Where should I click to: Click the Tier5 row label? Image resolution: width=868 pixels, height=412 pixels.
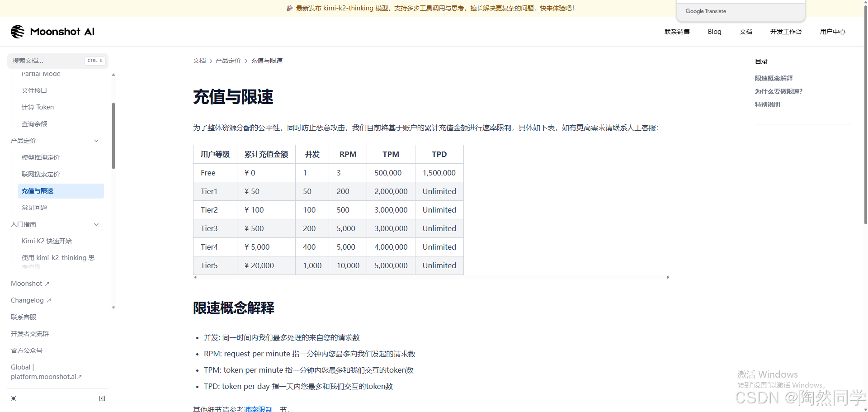coord(209,265)
